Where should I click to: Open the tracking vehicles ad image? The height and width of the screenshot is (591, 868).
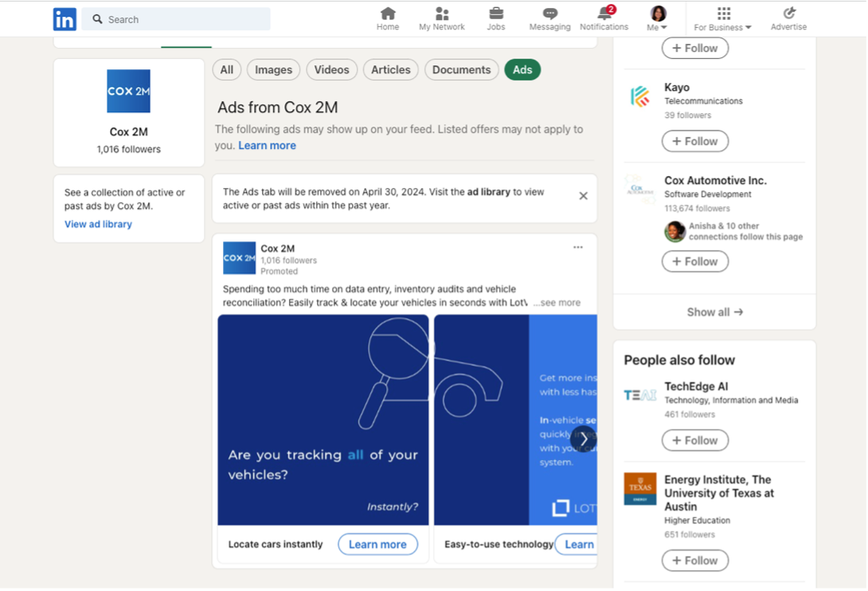(x=323, y=420)
